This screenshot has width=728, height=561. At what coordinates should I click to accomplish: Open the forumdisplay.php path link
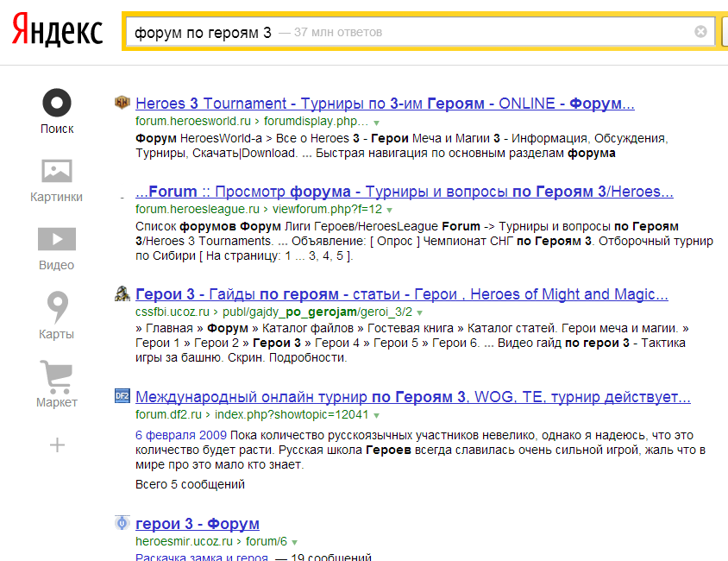pyautogui.click(x=317, y=121)
